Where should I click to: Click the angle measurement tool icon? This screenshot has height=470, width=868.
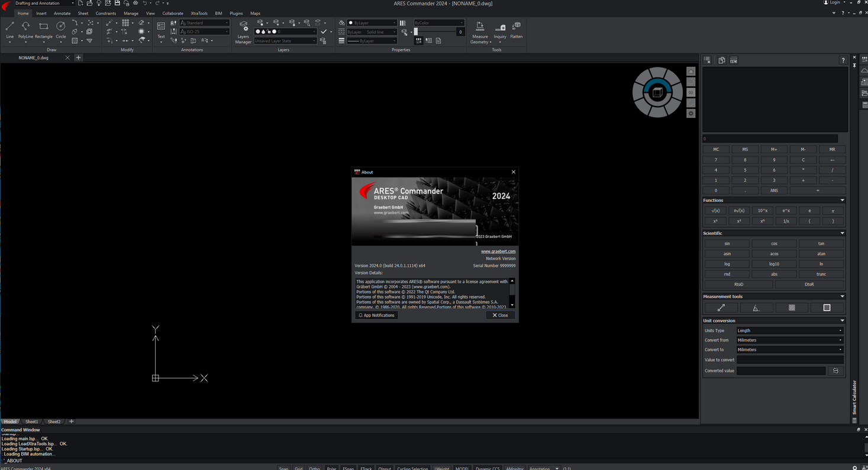click(x=756, y=308)
